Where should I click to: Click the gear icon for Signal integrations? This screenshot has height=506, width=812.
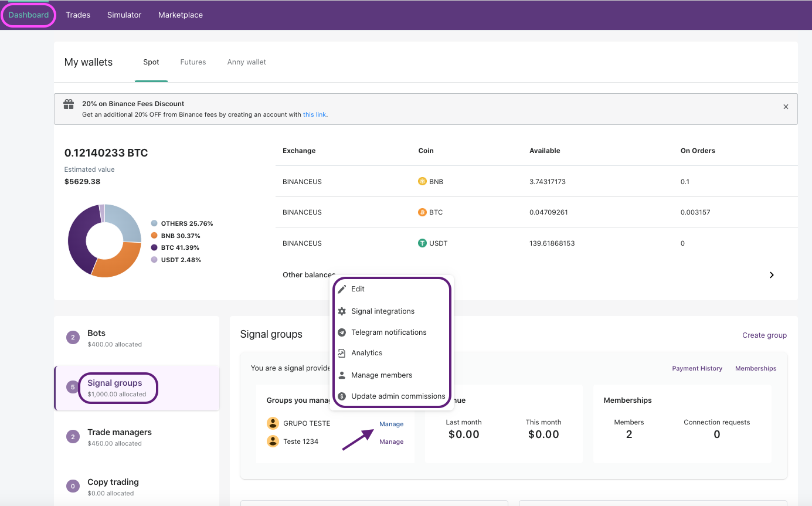(x=342, y=311)
